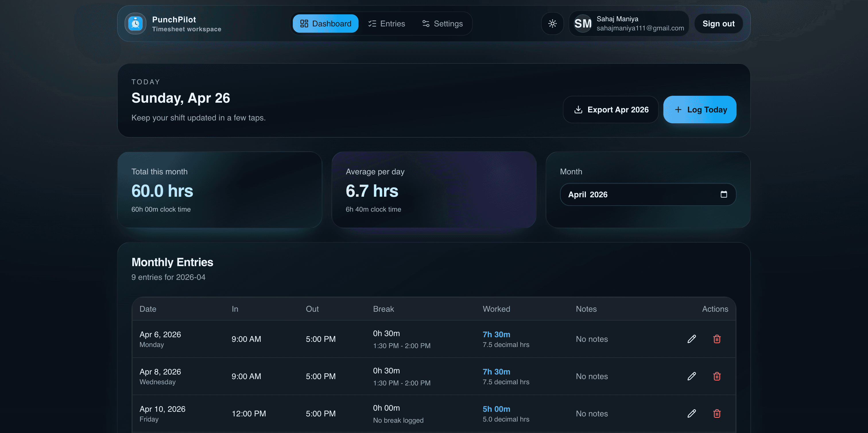The image size is (868, 433).
Task: Click the 6h 40m clock time text
Action: tap(373, 209)
